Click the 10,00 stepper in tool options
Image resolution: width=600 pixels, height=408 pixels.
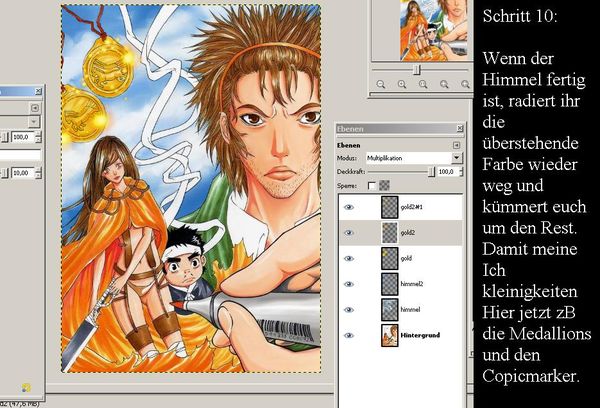[38, 173]
